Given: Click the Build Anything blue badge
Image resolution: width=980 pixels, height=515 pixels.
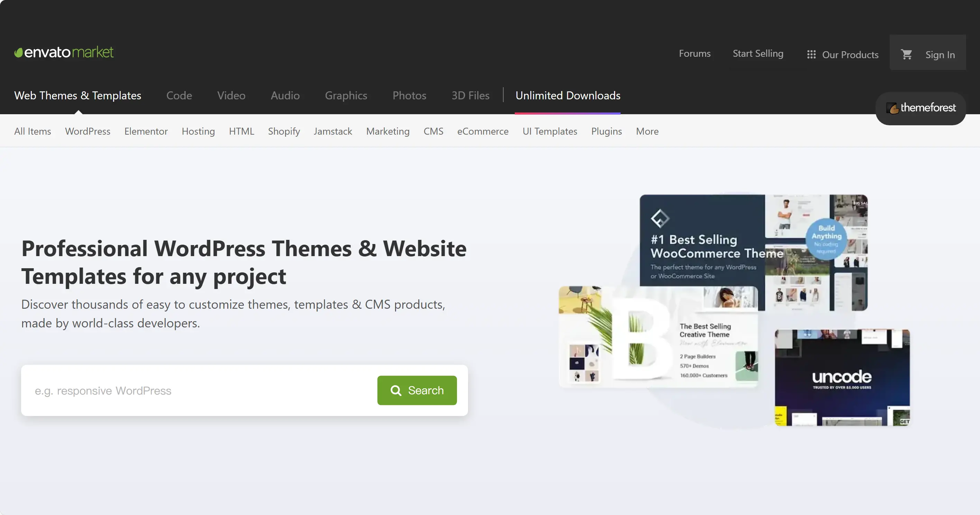Looking at the screenshot, I should 826,239.
